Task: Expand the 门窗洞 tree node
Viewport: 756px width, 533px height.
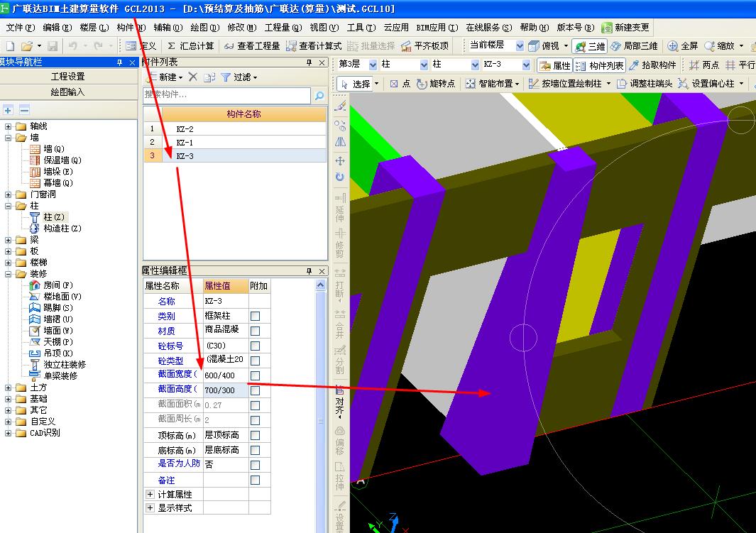Action: point(9,194)
